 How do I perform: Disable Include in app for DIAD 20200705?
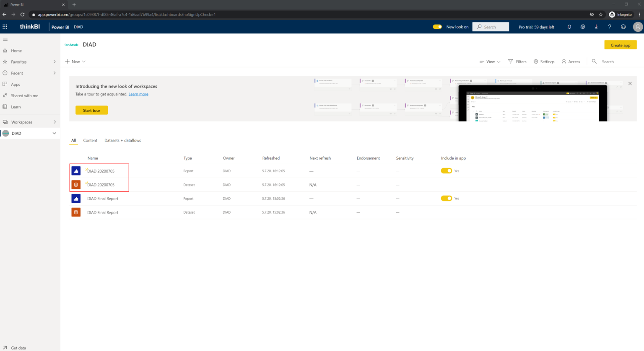pos(446,170)
